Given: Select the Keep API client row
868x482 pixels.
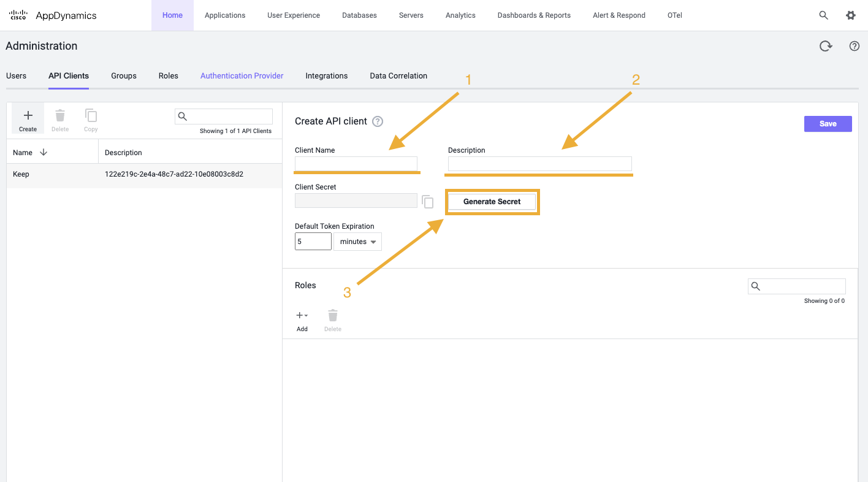Looking at the screenshot, I should 144,175.
